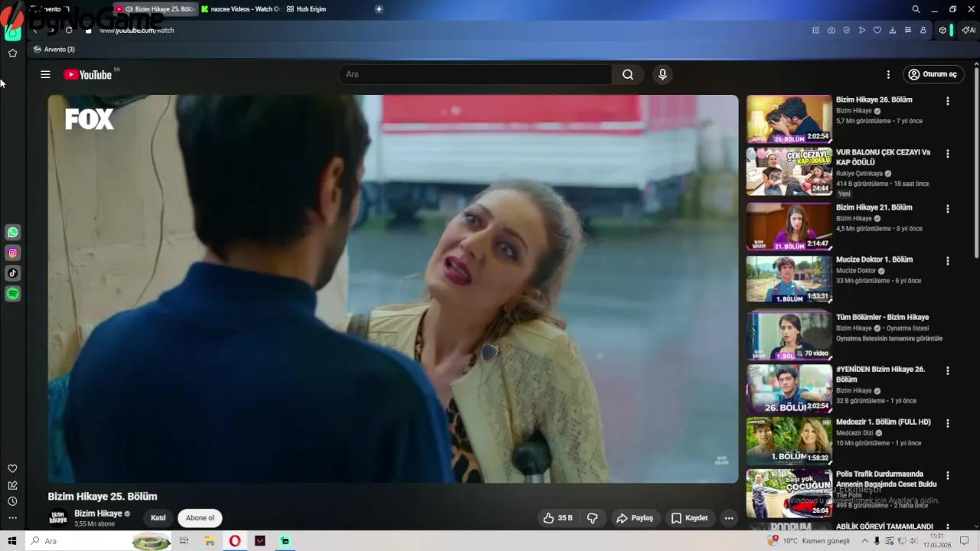Like the video with thumbs-up 35 B
980x551 pixels.
tap(557, 518)
